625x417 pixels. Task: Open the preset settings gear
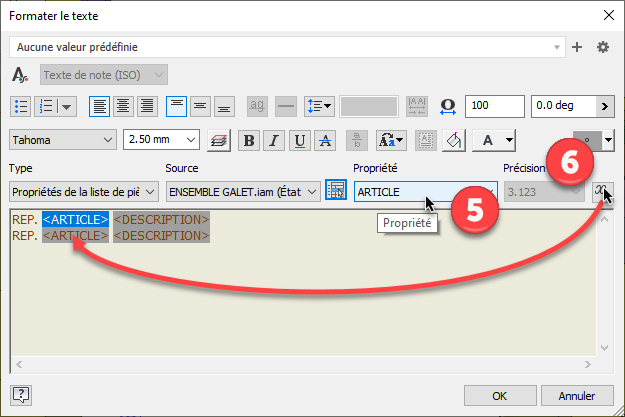coord(602,47)
